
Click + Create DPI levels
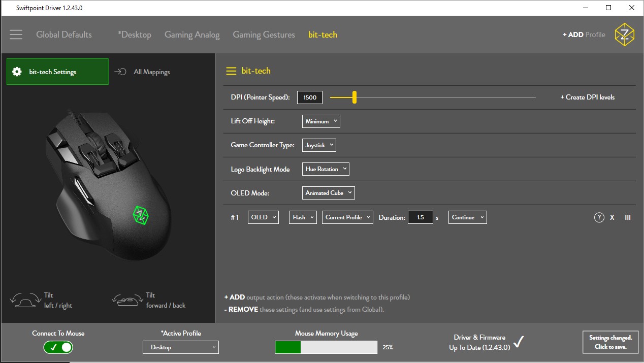pos(588,97)
